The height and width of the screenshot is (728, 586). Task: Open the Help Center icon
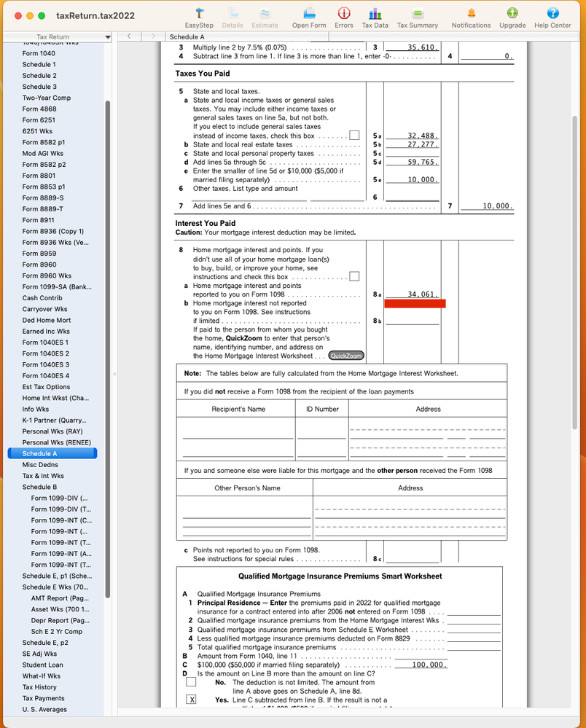tap(552, 13)
